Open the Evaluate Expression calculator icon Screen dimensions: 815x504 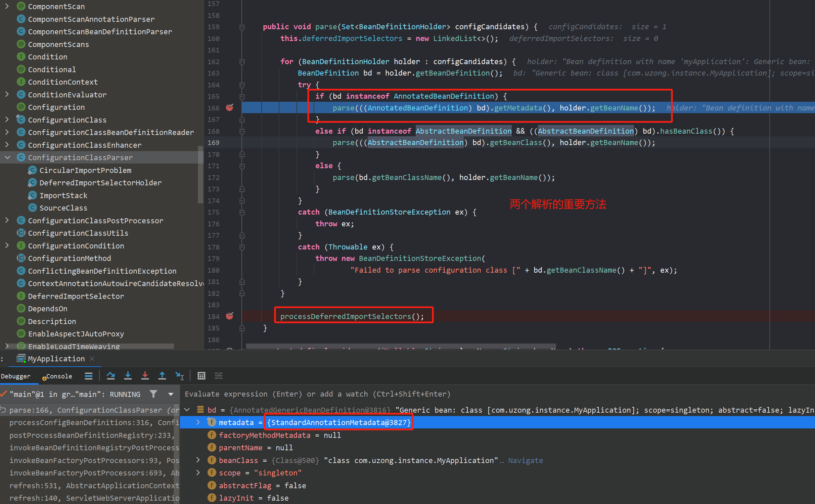coord(201,376)
